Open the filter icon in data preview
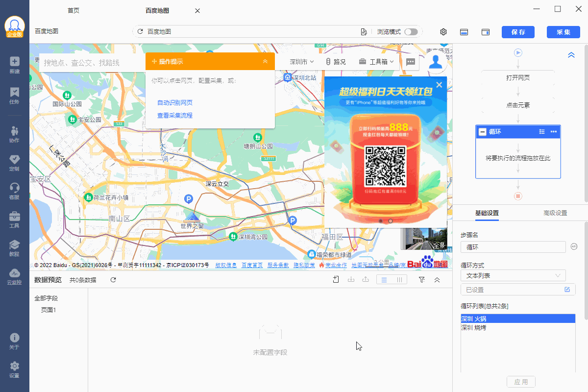 point(421,280)
